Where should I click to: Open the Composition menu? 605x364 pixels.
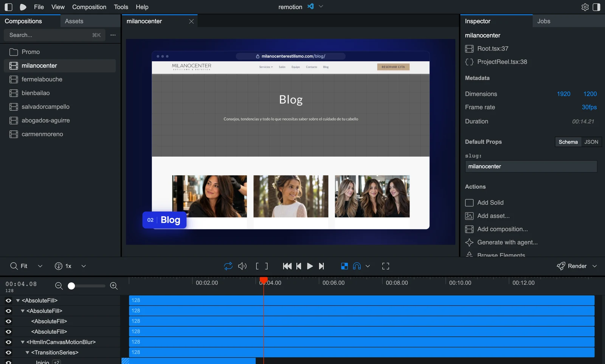(89, 7)
